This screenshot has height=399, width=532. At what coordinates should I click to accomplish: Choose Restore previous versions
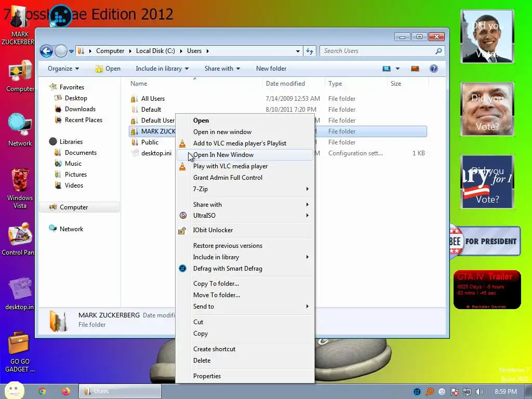(x=245, y=246)
